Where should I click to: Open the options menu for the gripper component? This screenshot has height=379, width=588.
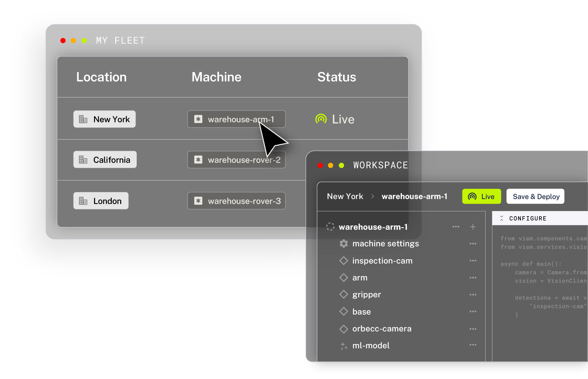tap(473, 294)
